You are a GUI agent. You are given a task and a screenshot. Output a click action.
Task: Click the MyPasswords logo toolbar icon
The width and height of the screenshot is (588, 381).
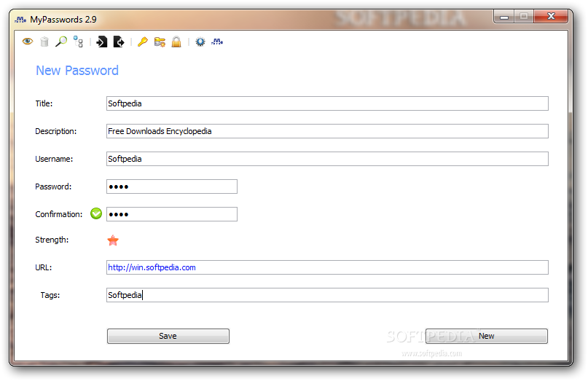217,42
